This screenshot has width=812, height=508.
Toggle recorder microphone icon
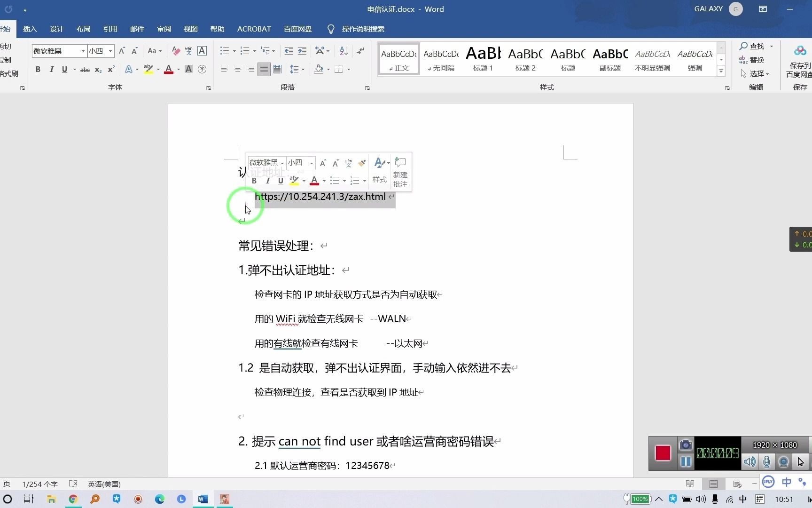766,462
